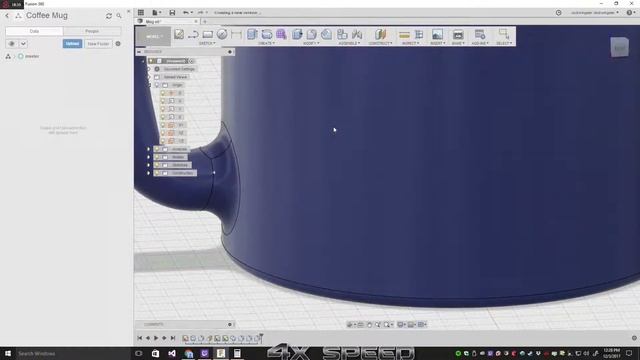
Task: Open the CONSTRUCT dropdown menu
Action: point(380,43)
